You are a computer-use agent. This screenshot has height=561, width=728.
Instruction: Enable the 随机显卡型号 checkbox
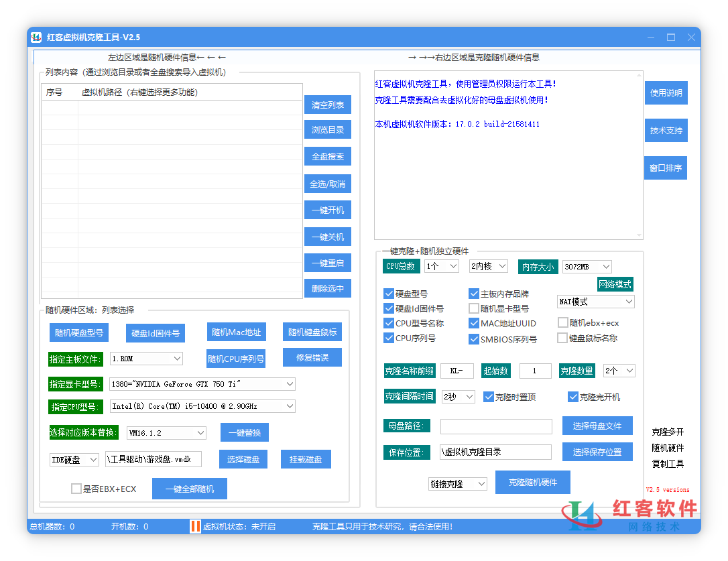pyautogui.click(x=474, y=308)
